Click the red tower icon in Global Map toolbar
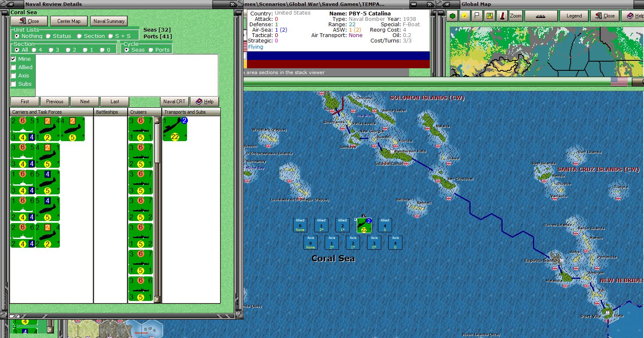Image resolution: width=644 pixels, height=338 pixels. point(502,16)
